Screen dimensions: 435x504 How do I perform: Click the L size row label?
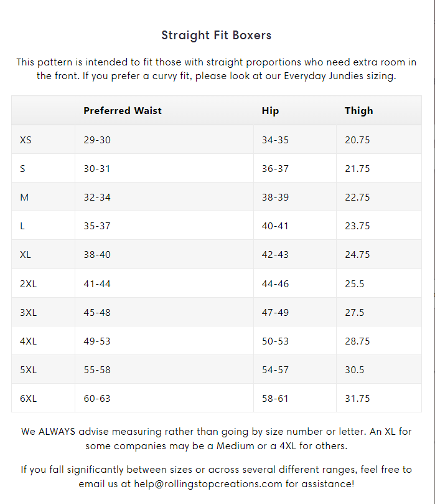[22, 226]
